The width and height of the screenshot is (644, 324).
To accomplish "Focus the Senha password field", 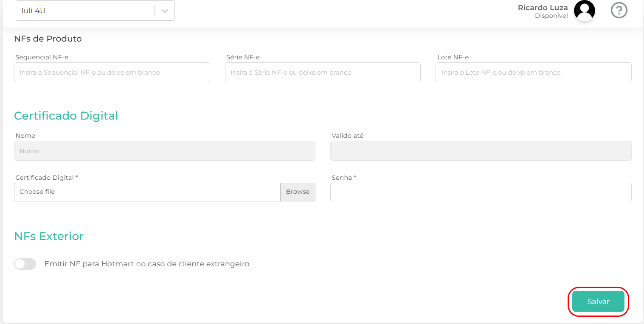I will tap(481, 193).
